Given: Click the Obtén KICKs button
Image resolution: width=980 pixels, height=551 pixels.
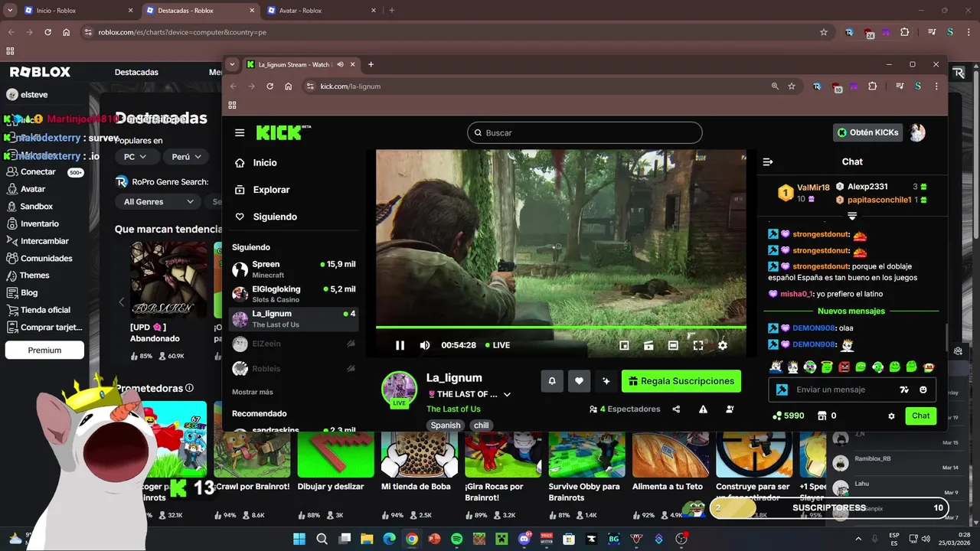Looking at the screenshot, I should pos(867,132).
